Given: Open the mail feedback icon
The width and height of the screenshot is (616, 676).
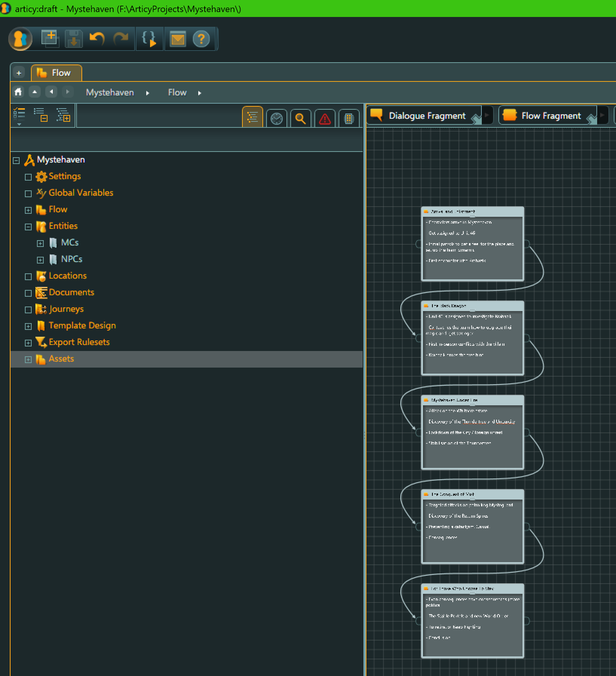Looking at the screenshot, I should (x=178, y=39).
